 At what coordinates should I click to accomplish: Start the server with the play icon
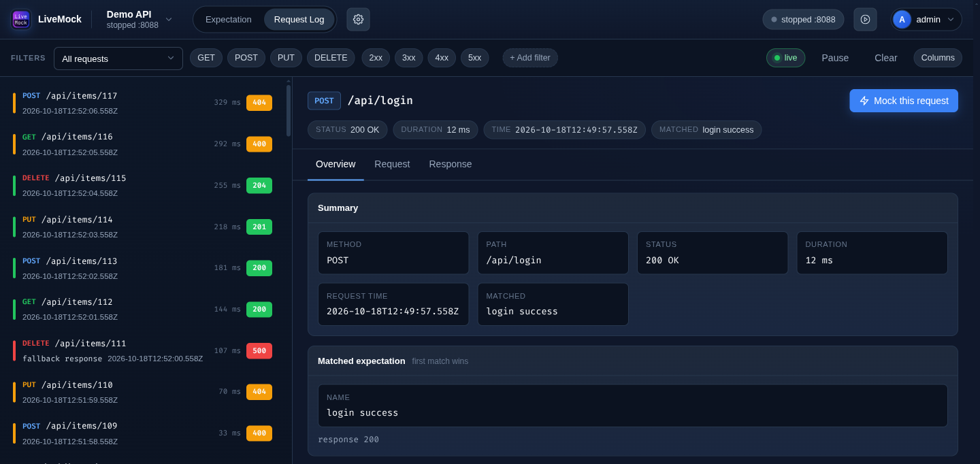(x=865, y=19)
